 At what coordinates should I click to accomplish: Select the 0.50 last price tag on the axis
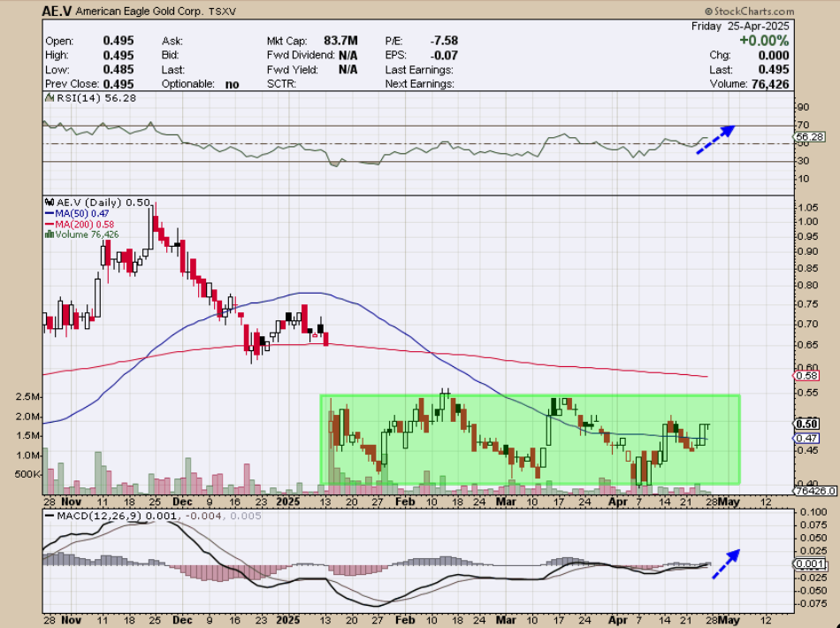pyautogui.click(x=806, y=424)
